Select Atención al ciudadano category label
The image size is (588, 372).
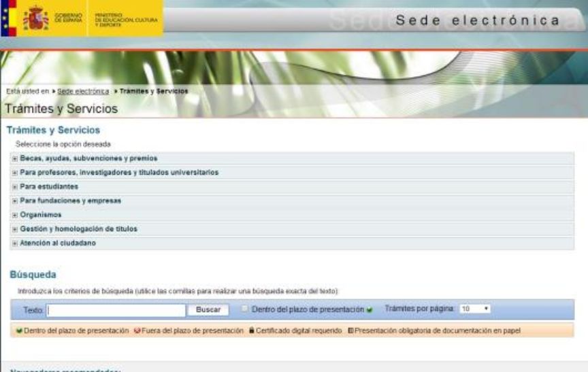pos(58,243)
